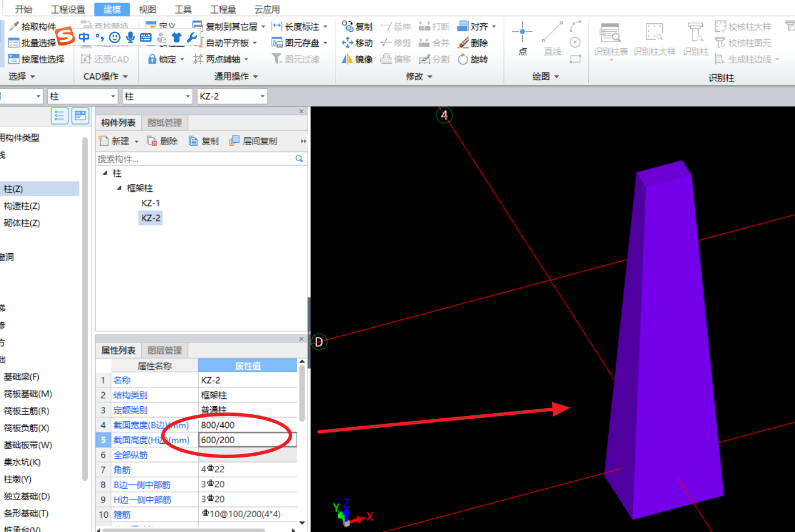This screenshot has height=532, width=795.
Task: Click the 箍筋 property link
Action: 122,514
